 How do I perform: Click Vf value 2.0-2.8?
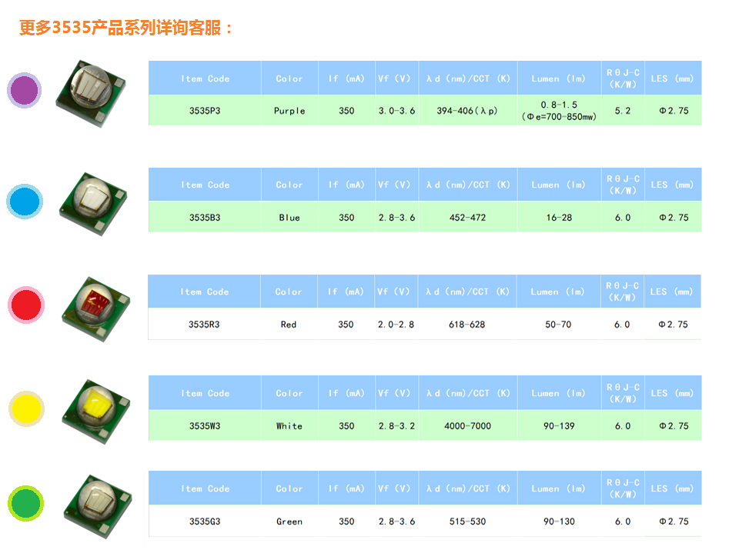coord(396,325)
